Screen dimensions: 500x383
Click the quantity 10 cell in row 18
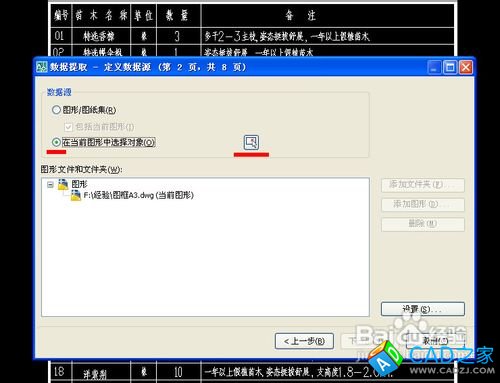pyautogui.click(x=178, y=372)
